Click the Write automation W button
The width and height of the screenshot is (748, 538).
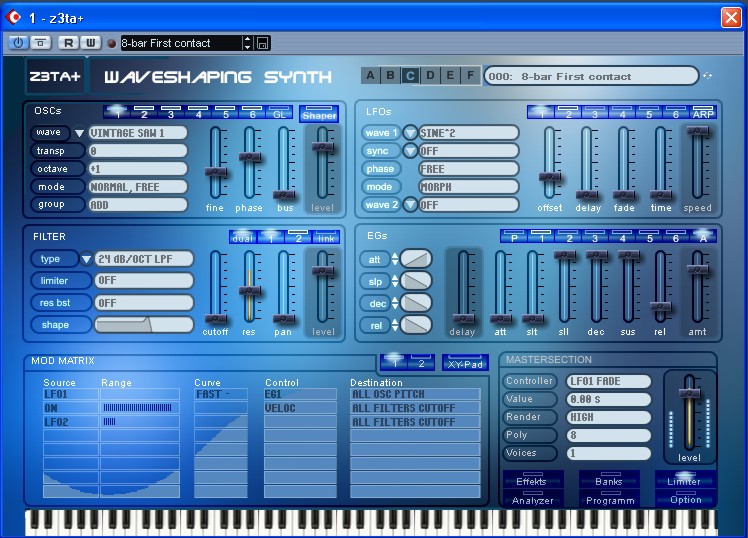[x=90, y=43]
